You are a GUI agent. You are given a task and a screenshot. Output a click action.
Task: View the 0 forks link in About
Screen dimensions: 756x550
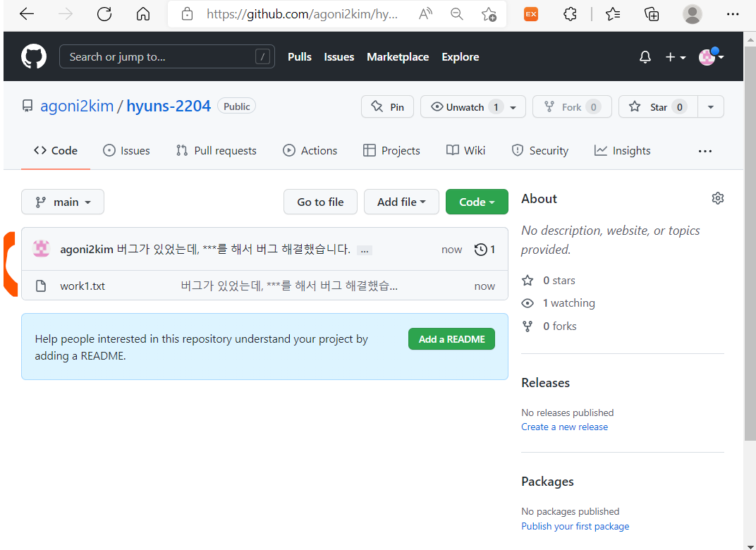click(549, 326)
